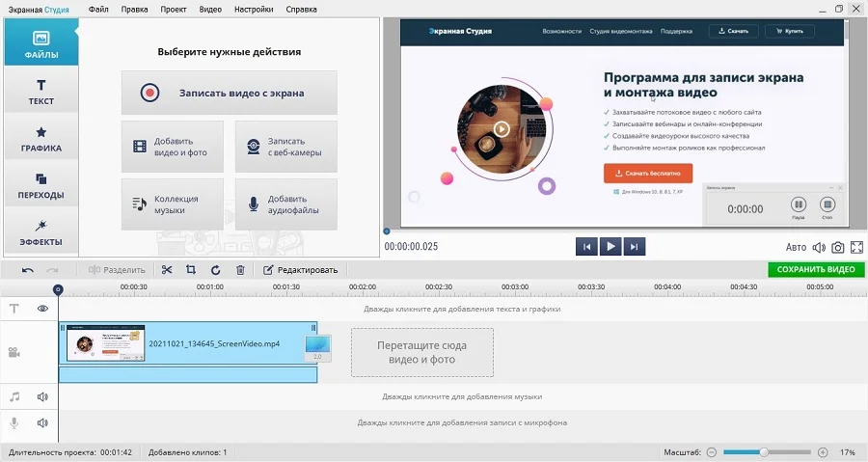Click the Масштаб zoom slider handle
The height and width of the screenshot is (462, 868).
click(x=764, y=452)
